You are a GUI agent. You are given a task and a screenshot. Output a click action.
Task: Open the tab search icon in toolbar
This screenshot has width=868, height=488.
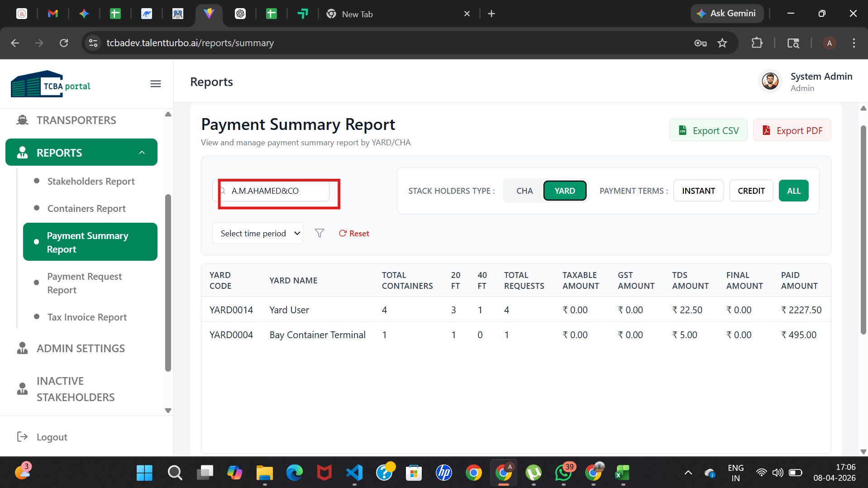click(x=793, y=43)
